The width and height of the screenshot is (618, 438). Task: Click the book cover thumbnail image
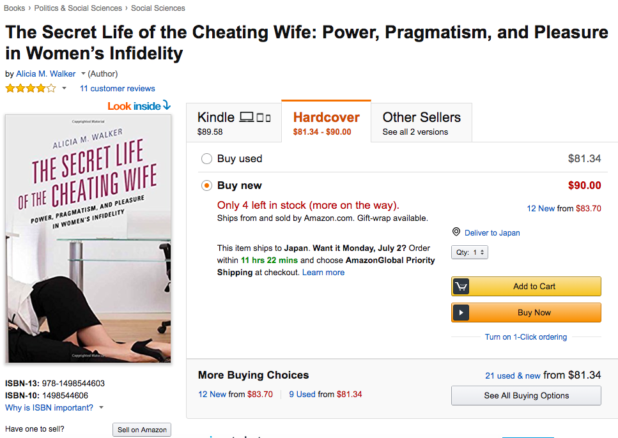coord(90,240)
